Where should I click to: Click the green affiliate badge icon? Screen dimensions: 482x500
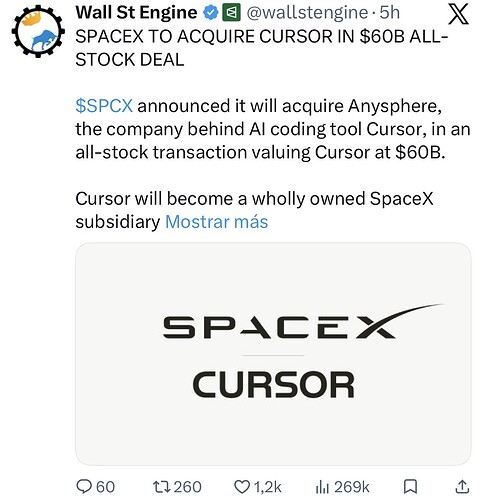231,13
